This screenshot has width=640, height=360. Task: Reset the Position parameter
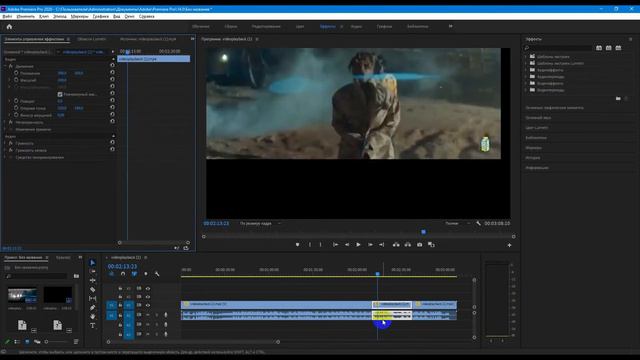coord(112,73)
